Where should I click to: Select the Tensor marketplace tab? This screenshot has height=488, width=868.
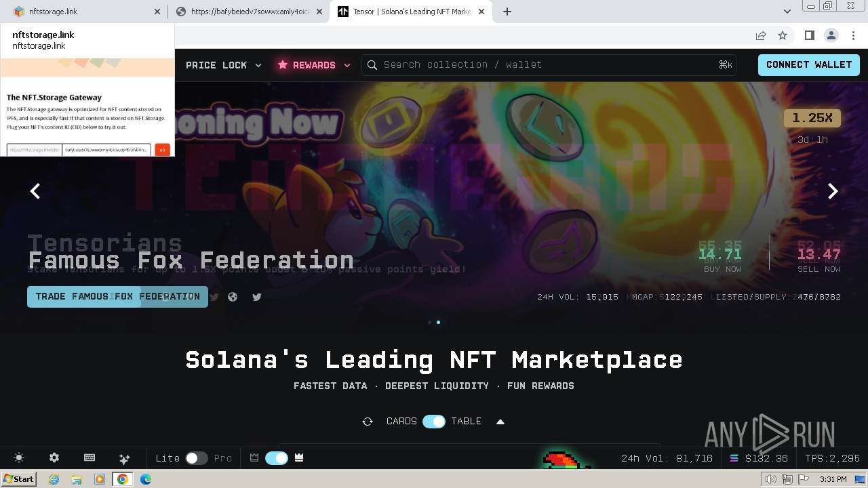[410, 12]
